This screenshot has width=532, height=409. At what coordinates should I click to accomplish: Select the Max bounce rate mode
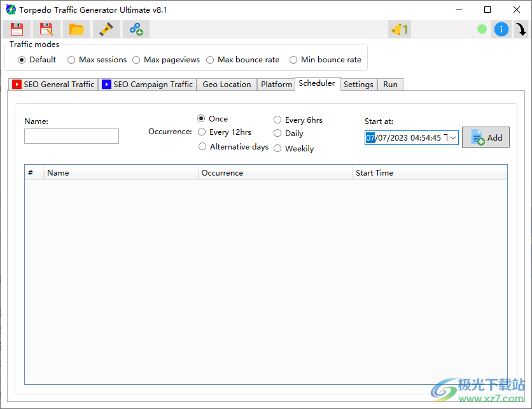tap(211, 60)
